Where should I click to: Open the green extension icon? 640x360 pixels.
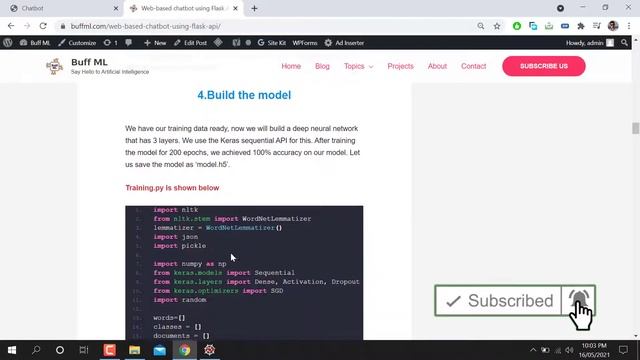[517, 26]
